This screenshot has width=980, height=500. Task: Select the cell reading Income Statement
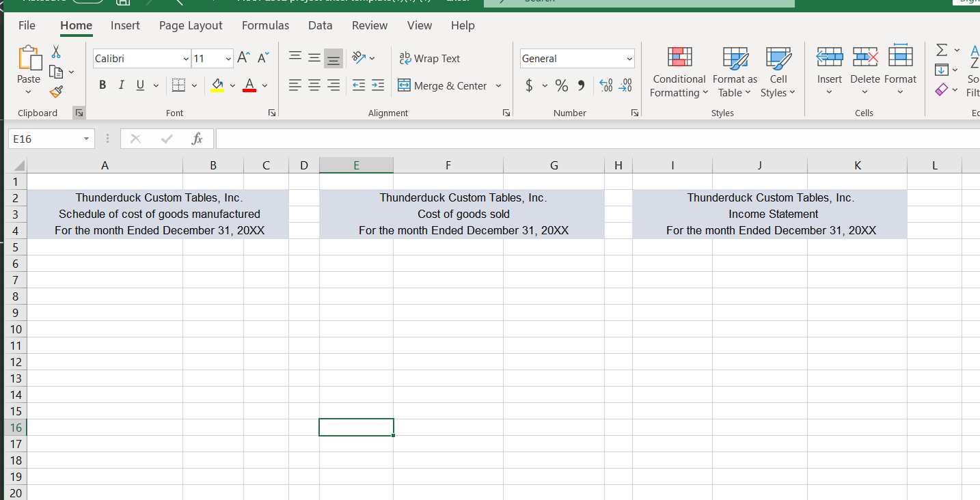tap(770, 214)
